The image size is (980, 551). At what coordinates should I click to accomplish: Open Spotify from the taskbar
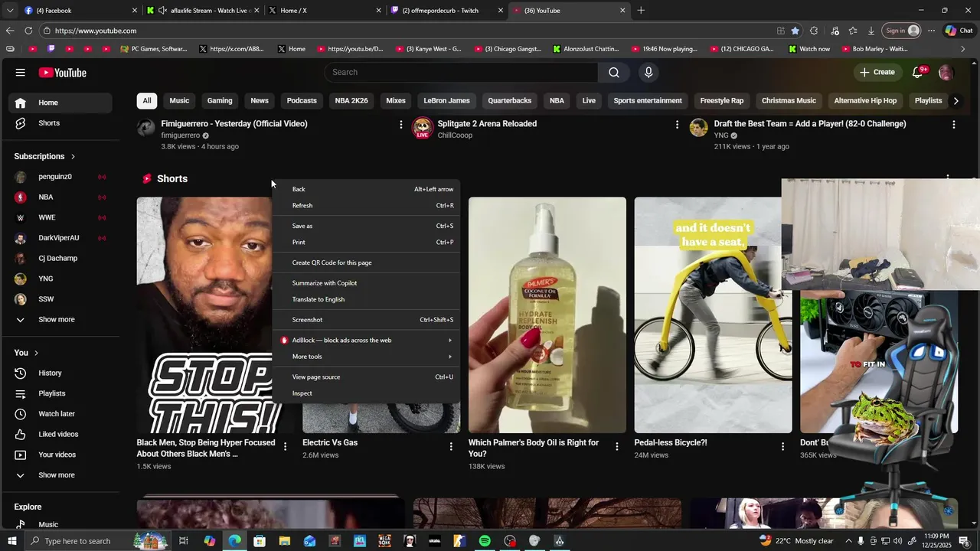pos(485,541)
